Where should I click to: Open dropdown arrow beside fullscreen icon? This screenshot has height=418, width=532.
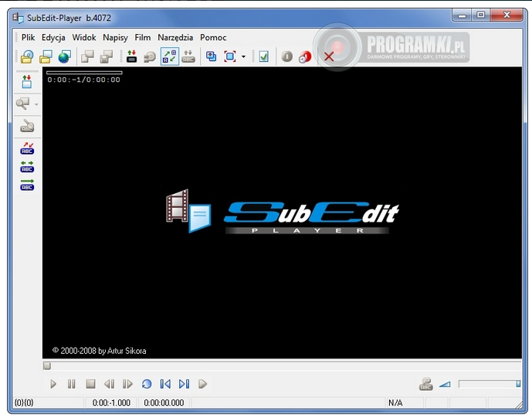(x=243, y=56)
